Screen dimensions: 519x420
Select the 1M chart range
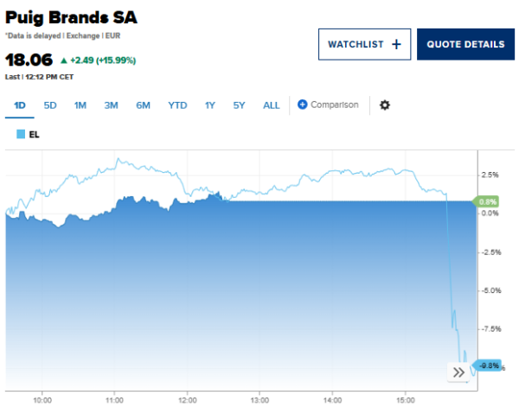click(80, 105)
